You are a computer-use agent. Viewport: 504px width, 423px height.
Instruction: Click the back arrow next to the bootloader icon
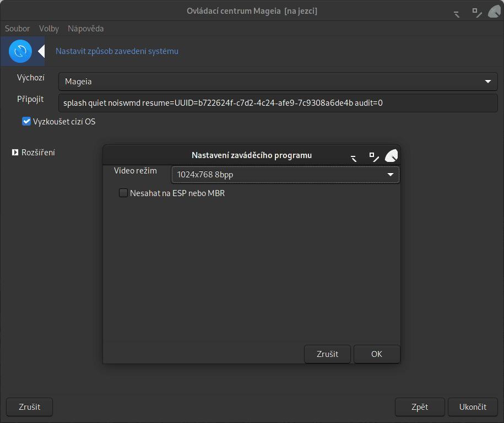coord(41,51)
